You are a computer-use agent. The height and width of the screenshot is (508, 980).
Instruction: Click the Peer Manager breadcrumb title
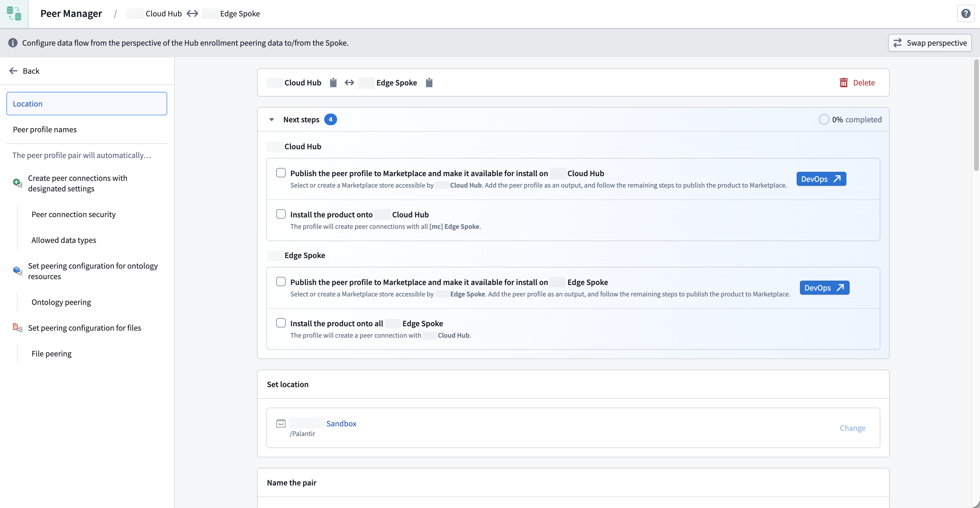pos(71,14)
